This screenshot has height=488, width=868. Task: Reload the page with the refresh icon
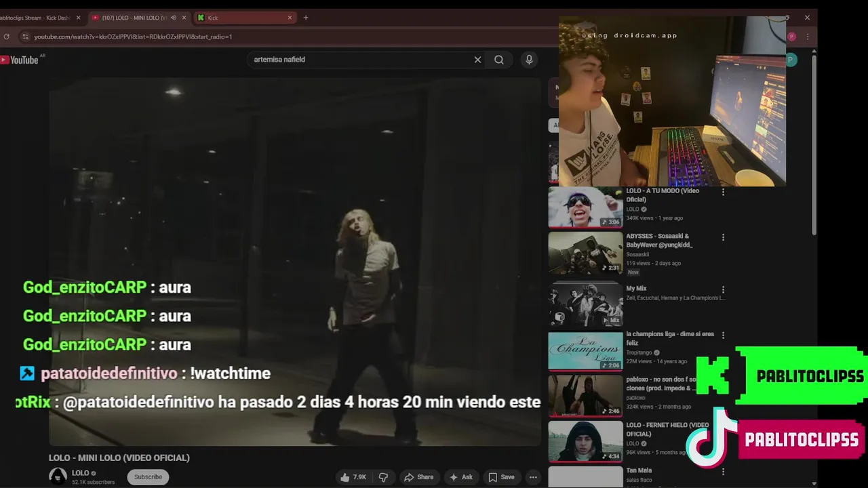point(7,37)
